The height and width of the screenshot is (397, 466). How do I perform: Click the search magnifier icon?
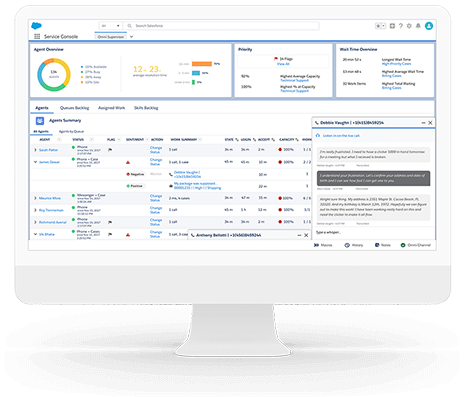(x=130, y=26)
